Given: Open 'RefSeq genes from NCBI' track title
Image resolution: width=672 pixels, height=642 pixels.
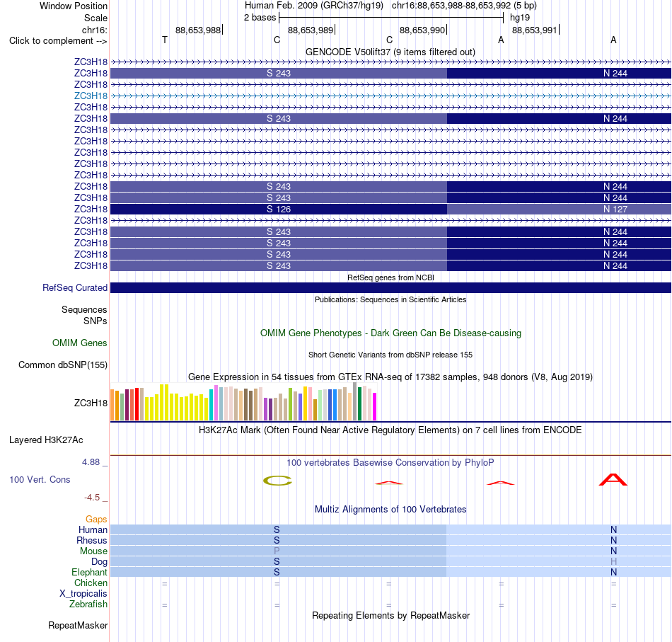Looking at the screenshot, I should 390,277.
